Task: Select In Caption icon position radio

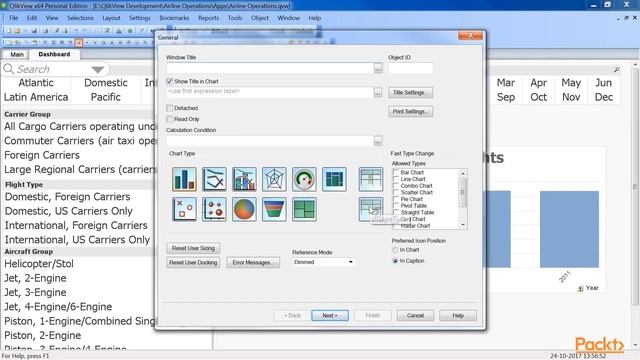Action: tap(395, 261)
